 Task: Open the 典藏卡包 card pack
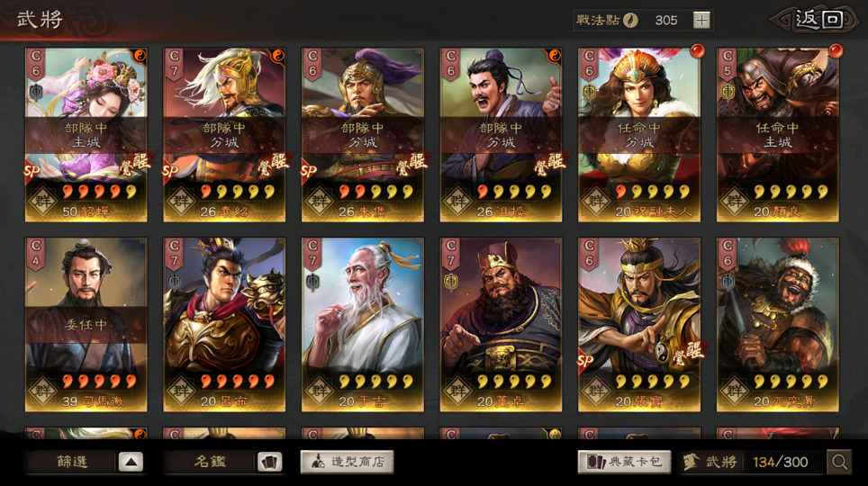coord(624,462)
